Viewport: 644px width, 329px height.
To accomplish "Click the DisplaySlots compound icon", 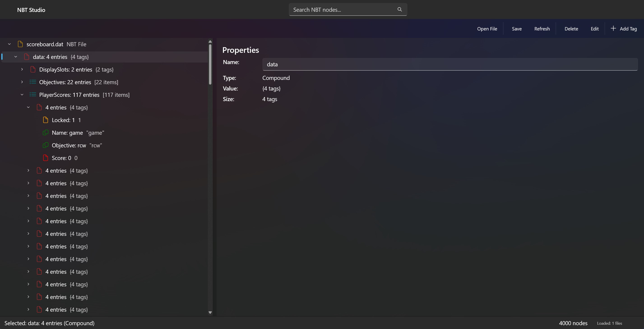I will (33, 70).
